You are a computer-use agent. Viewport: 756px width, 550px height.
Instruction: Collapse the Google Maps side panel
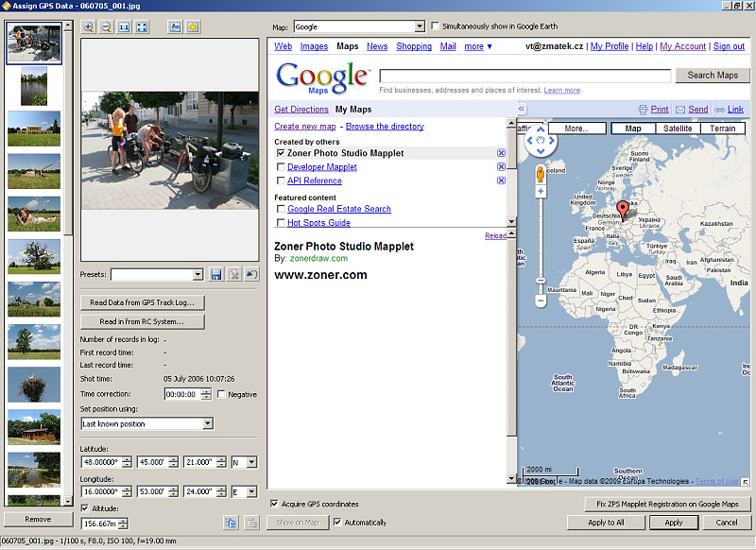(x=522, y=109)
